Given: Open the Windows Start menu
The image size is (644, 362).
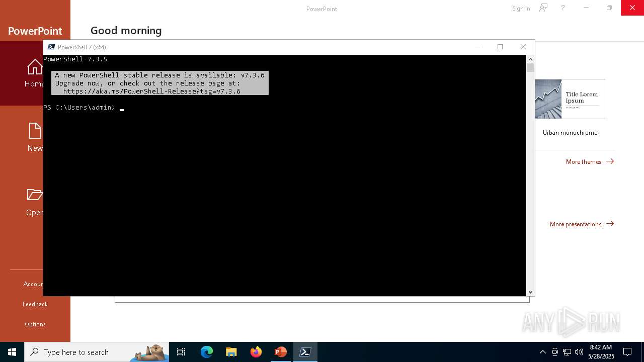Looking at the screenshot, I should click(x=12, y=352).
